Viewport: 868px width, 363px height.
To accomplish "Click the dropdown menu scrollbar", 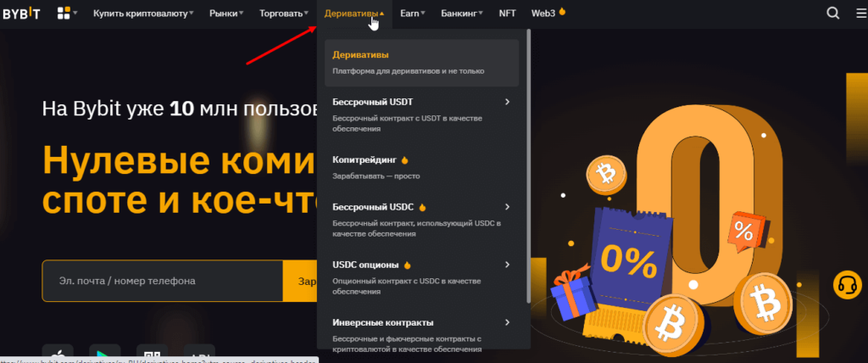I will (x=529, y=166).
